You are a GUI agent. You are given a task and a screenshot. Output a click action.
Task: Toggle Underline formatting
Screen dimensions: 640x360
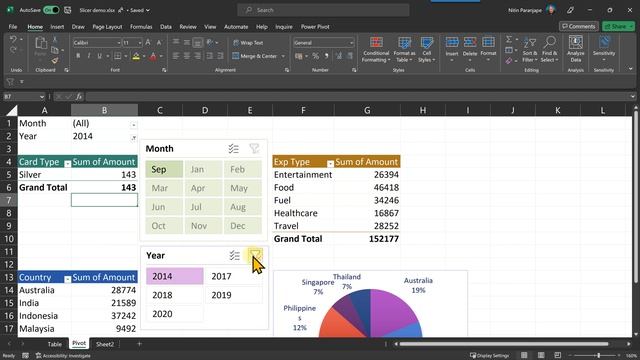(99, 56)
